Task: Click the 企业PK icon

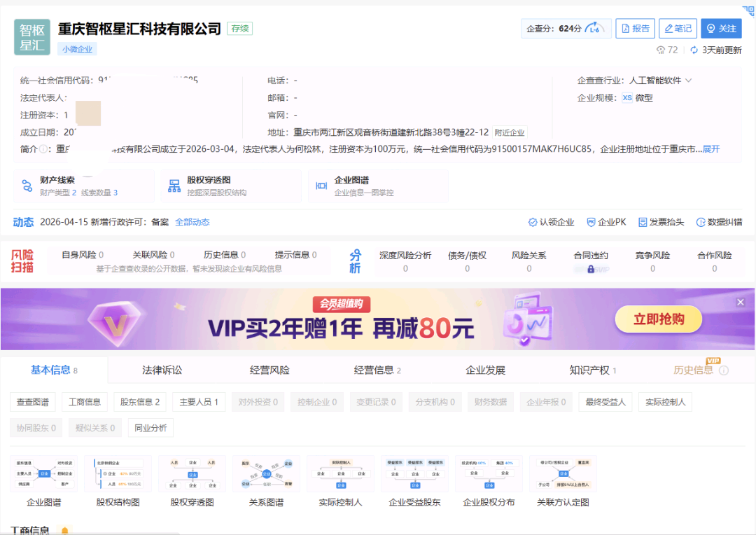Action: [x=591, y=223]
